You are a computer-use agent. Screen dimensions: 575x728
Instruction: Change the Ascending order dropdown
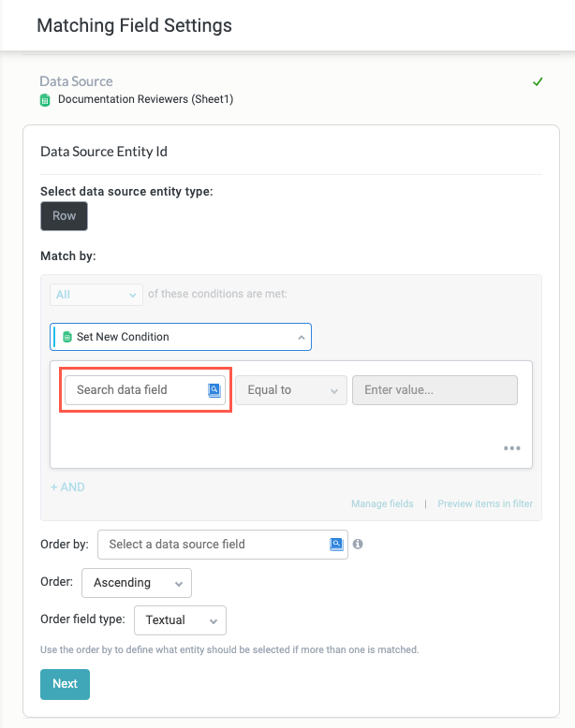[x=137, y=583]
